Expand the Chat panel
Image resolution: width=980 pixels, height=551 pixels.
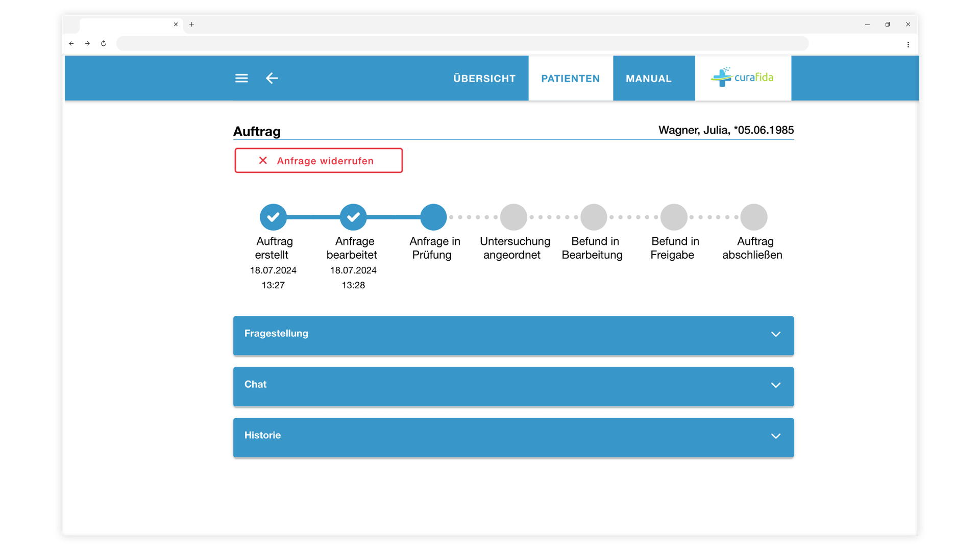[x=513, y=386]
